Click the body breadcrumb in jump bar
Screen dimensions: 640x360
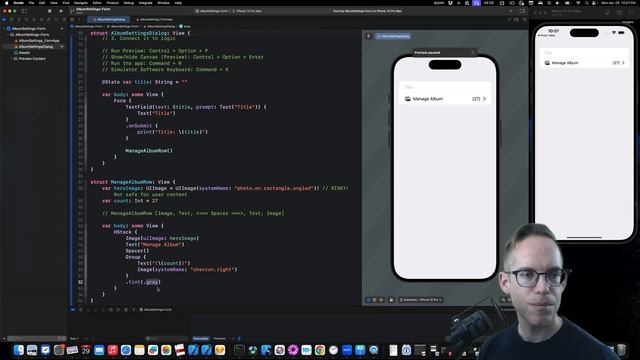pyautogui.click(x=185, y=26)
